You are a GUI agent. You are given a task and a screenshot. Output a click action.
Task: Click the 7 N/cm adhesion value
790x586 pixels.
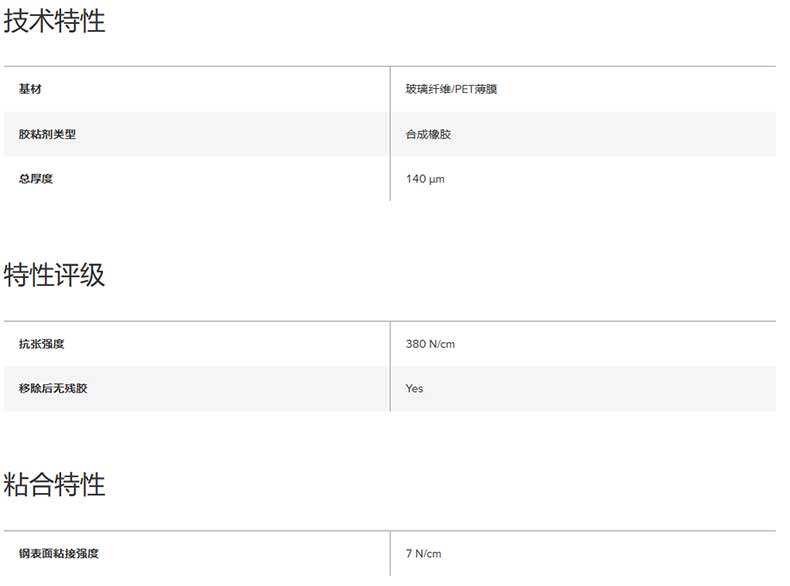[423, 553]
